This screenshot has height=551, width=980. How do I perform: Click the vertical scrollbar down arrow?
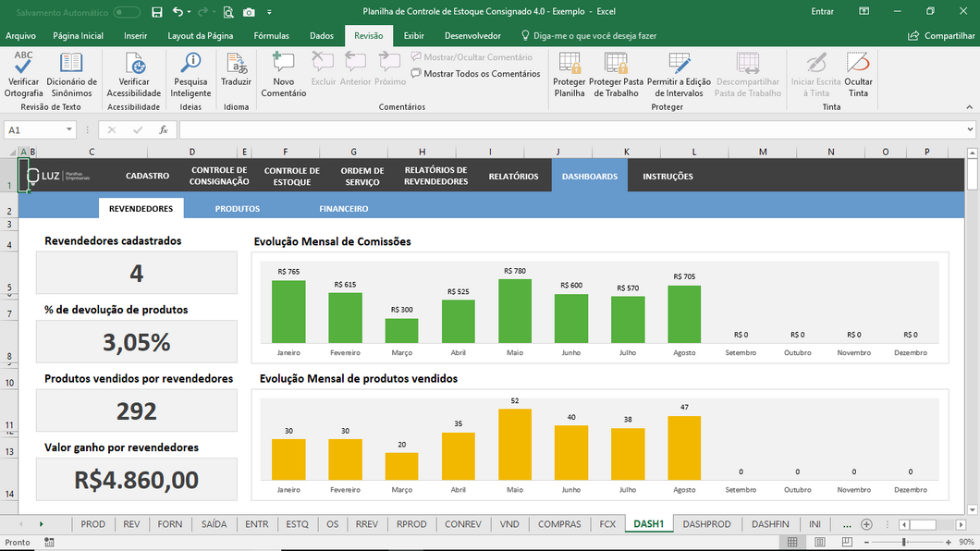tap(972, 509)
